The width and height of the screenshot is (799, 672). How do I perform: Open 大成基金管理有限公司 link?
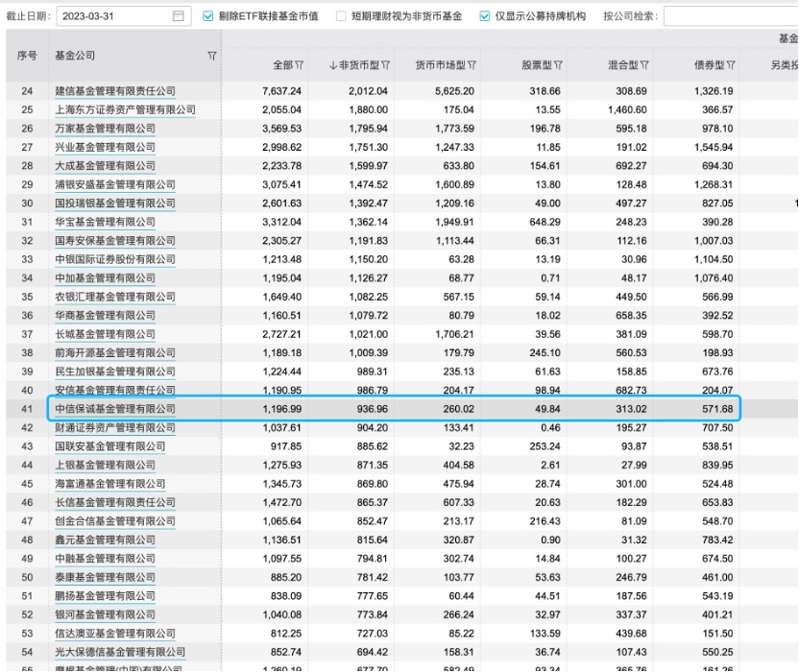[x=105, y=165]
